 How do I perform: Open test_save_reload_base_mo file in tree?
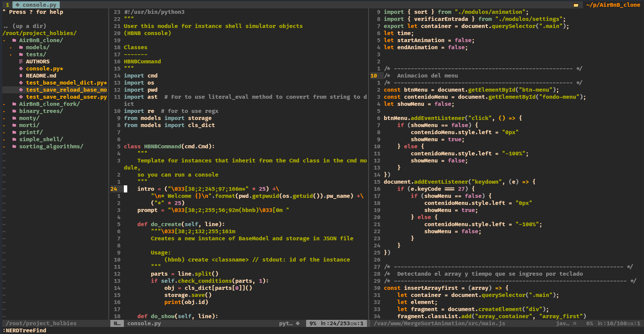coord(66,90)
